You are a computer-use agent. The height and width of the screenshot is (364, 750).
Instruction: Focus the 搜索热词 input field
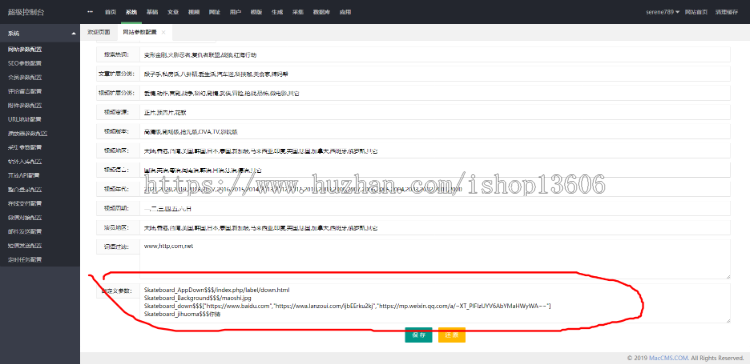point(435,55)
